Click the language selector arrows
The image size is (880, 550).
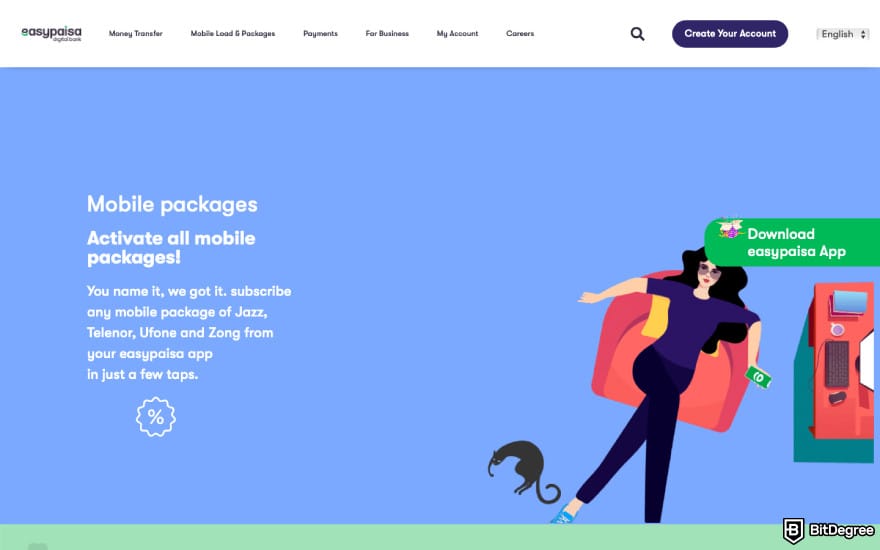coord(863,34)
